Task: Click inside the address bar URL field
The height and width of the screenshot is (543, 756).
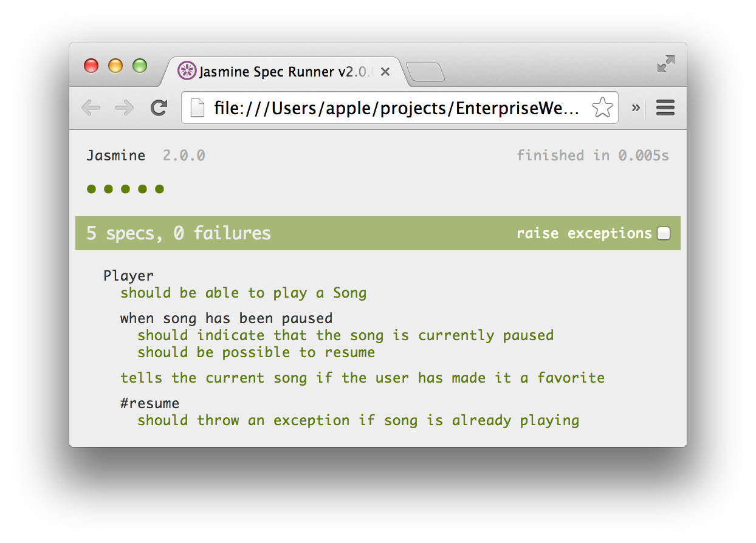Action: tap(395, 108)
